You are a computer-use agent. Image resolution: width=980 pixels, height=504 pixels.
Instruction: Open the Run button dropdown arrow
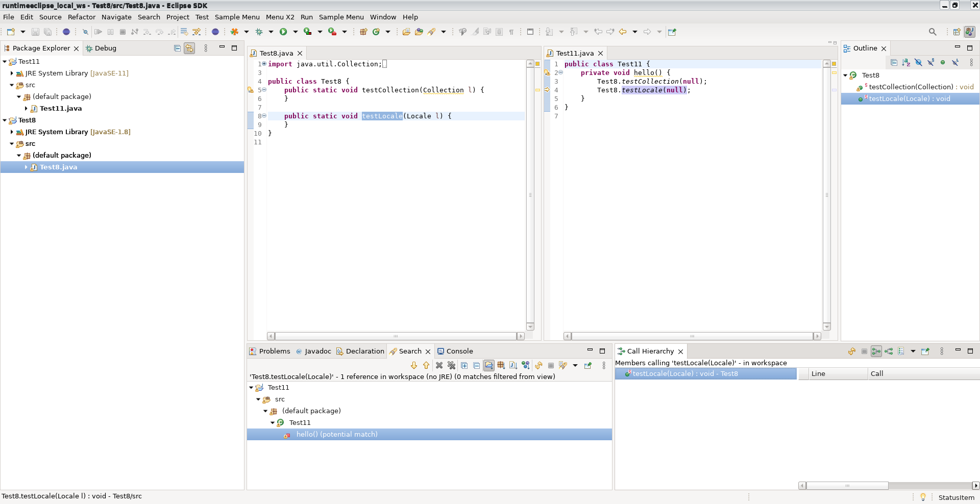pyautogui.click(x=295, y=32)
